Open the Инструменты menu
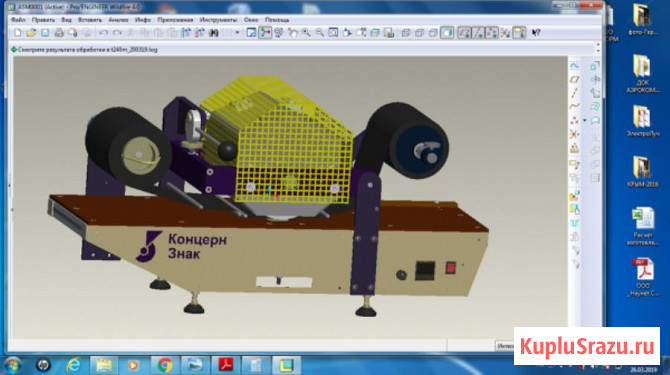 pyautogui.click(x=218, y=20)
